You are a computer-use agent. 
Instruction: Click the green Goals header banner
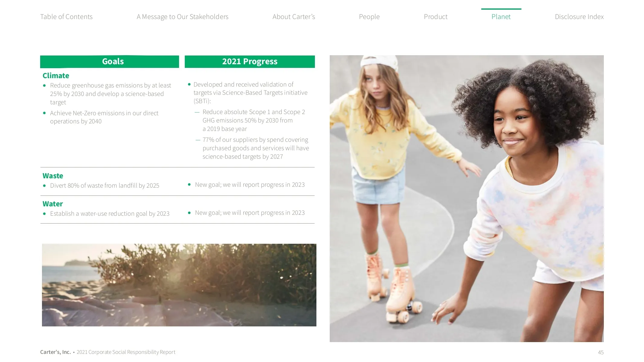click(x=110, y=62)
